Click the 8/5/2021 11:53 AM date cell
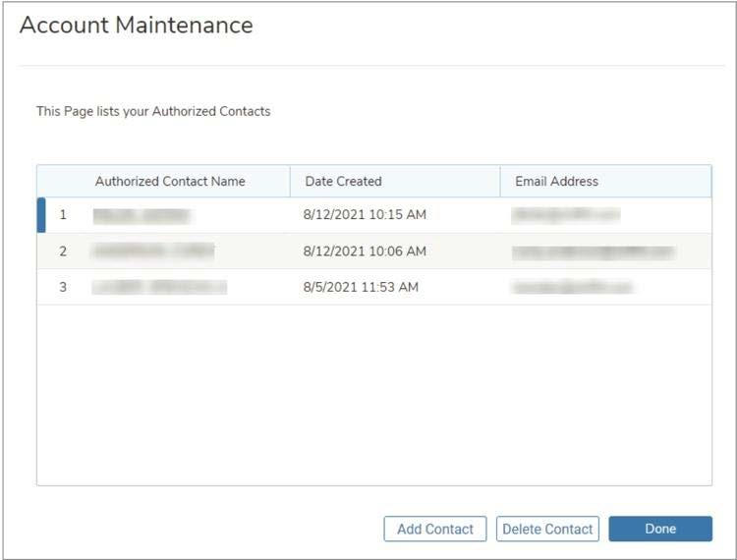Viewport: 737px width, 560px height. (x=362, y=287)
